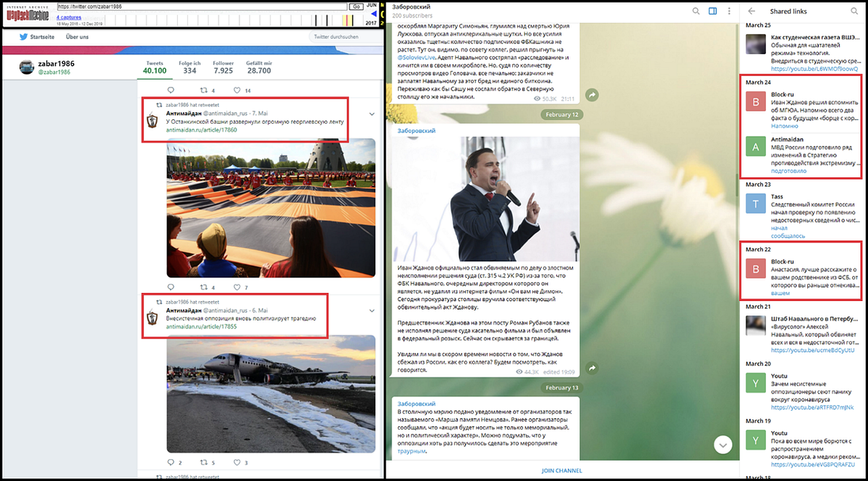This screenshot has width=868, height=481.
Task: Click the like heart showing 7
Action: click(237, 287)
